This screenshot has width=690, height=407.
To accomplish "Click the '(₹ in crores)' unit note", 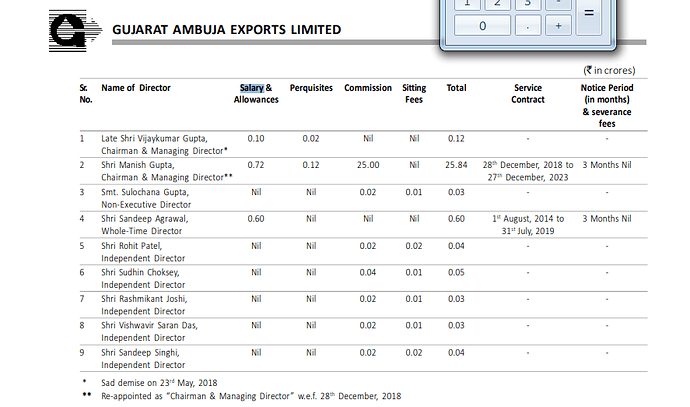I will (609, 70).
